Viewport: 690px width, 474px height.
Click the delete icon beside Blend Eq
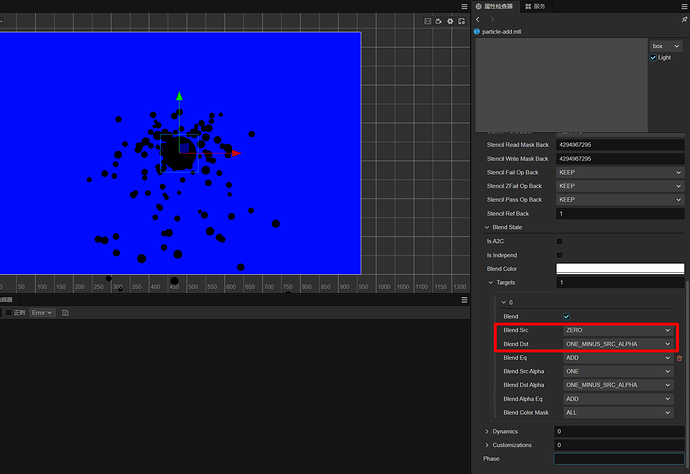coord(679,358)
